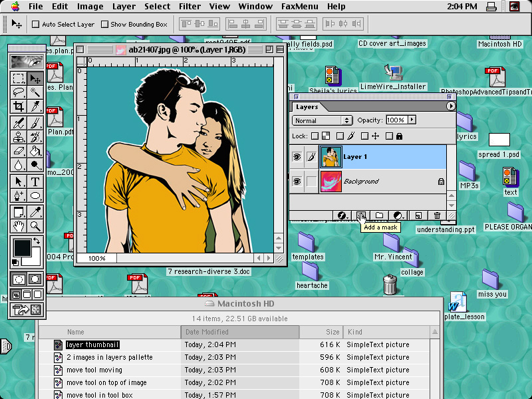Check Lock position box
Viewport: 532px width, 399px height.
pos(364,136)
